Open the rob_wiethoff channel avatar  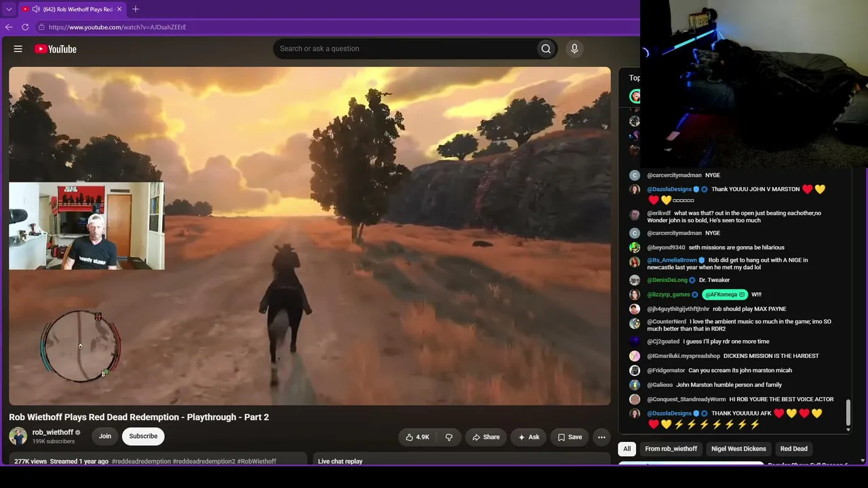pyautogui.click(x=18, y=436)
